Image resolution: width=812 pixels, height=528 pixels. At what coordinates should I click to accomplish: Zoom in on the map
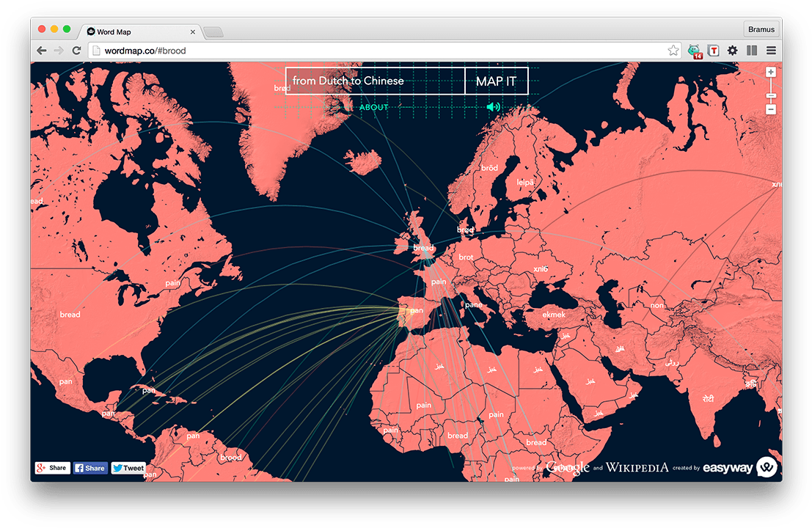[x=771, y=72]
